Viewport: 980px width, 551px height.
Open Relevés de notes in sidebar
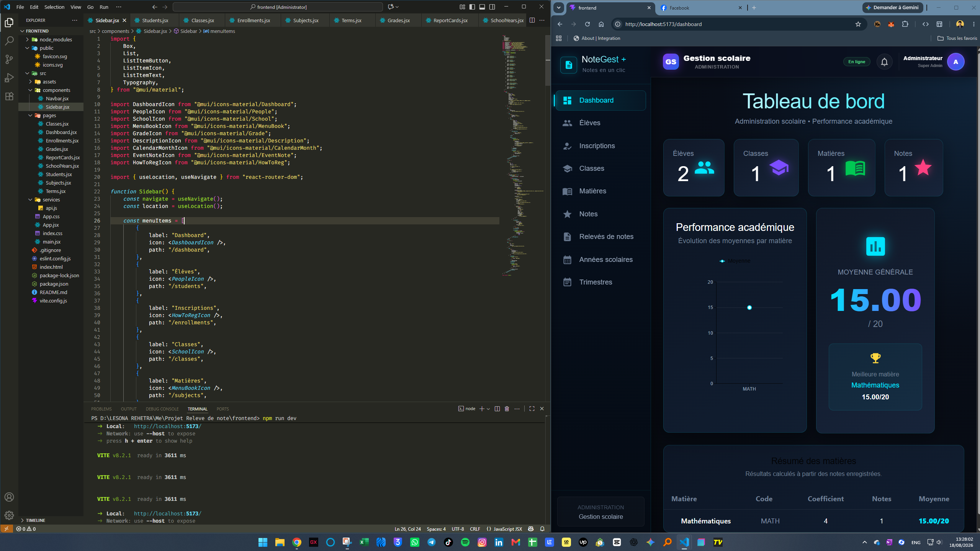tap(600, 237)
